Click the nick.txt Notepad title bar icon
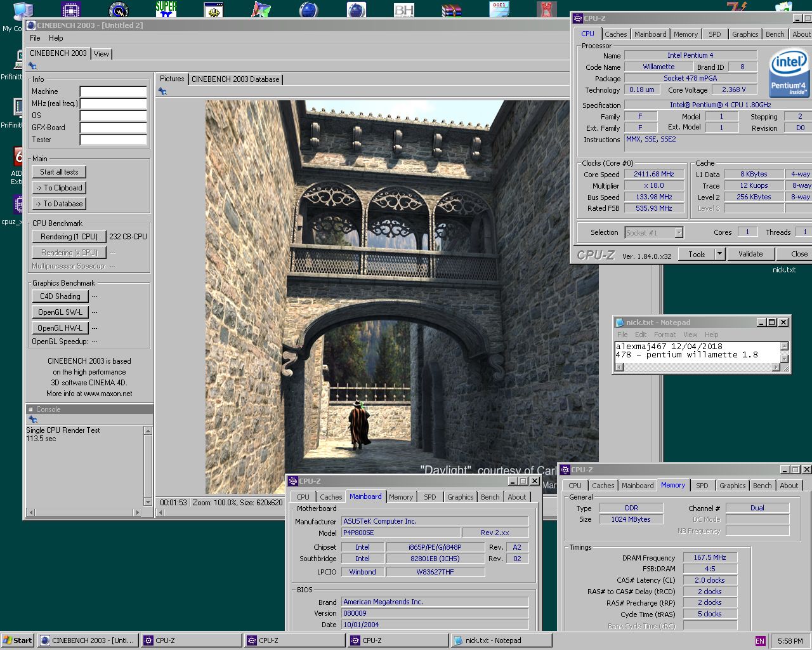The image size is (812, 650). point(620,322)
